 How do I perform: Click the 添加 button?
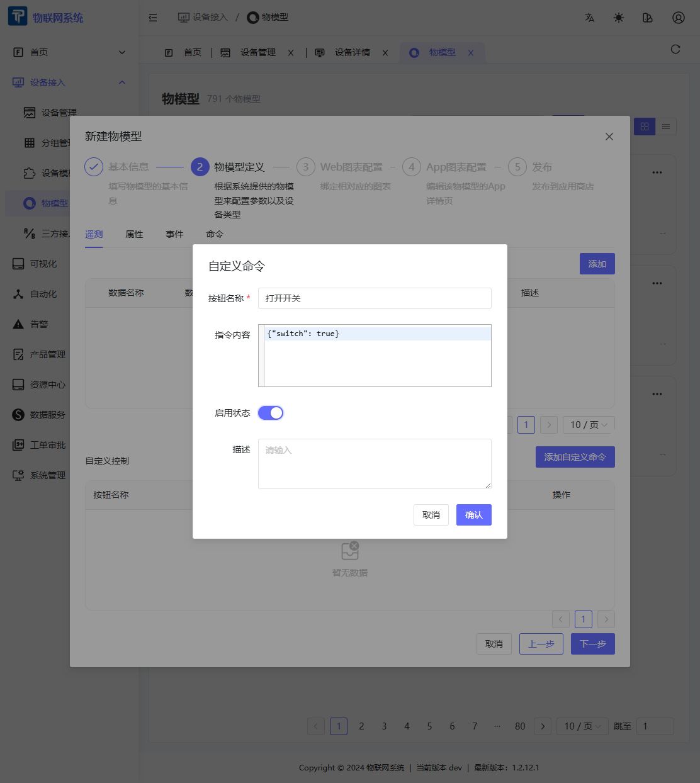[597, 264]
